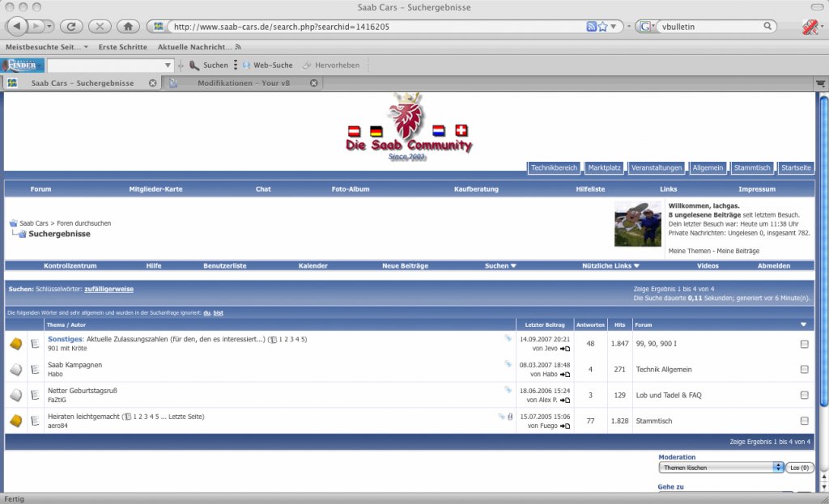
Task: Click the red tool icon at toolbar right
Action: pos(810,27)
